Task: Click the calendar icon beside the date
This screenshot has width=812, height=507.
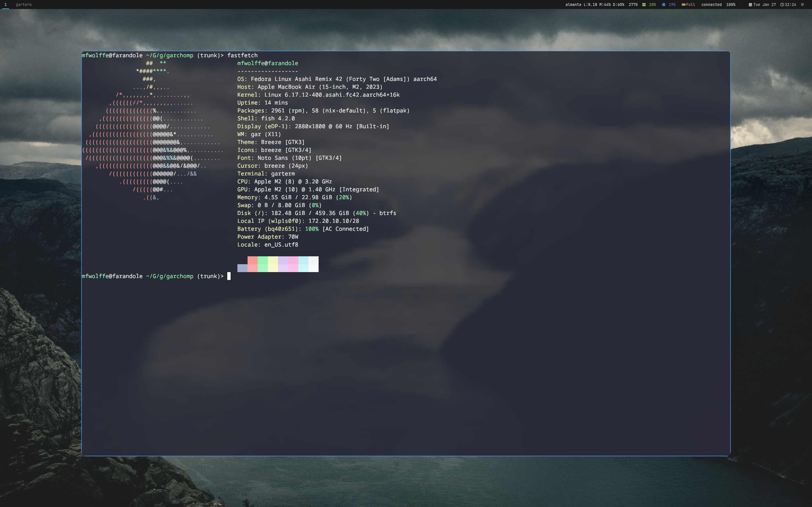Action: pyautogui.click(x=750, y=5)
